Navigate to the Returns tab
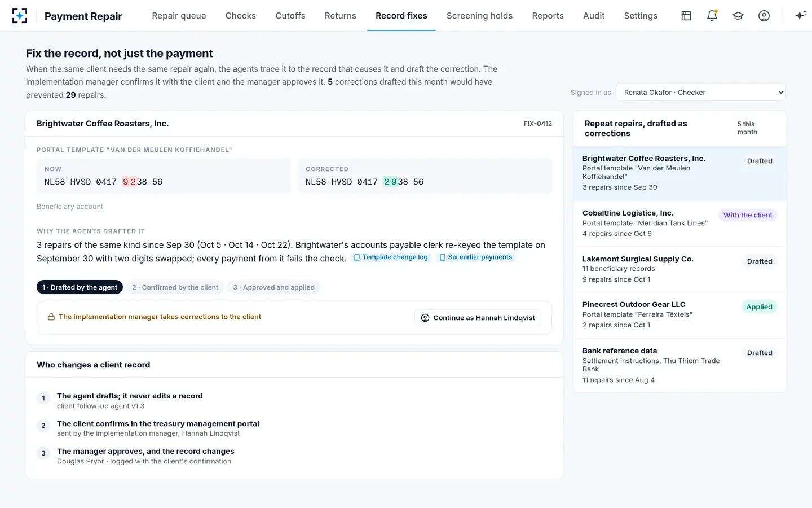The width and height of the screenshot is (812, 508). pos(341,16)
